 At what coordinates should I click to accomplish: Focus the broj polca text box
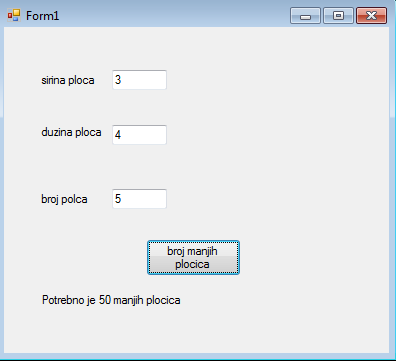[x=139, y=199]
